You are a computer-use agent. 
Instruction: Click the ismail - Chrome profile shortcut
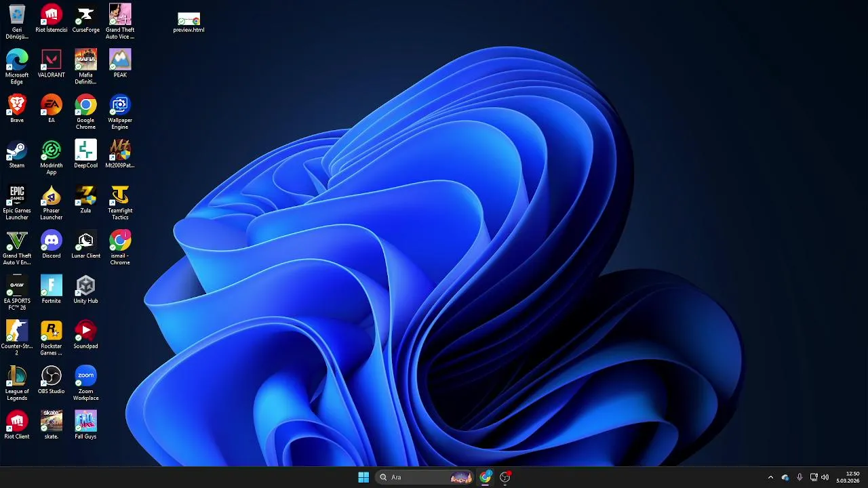(x=120, y=248)
